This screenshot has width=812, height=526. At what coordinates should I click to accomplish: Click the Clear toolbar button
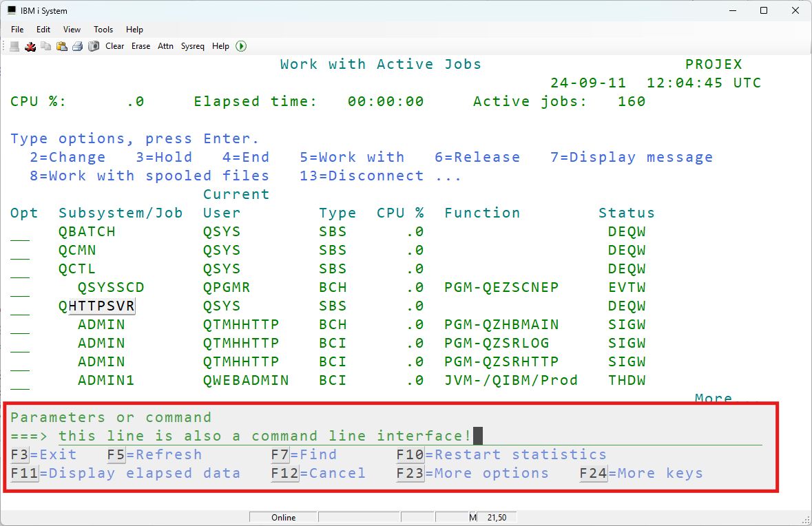tap(114, 46)
